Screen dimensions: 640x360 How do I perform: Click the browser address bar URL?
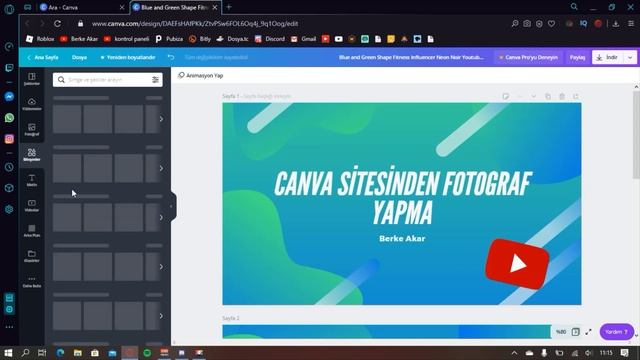pyautogui.click(x=195, y=24)
